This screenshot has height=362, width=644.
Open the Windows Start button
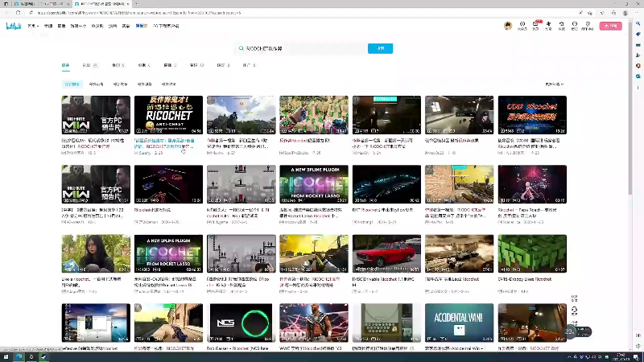(6, 357)
